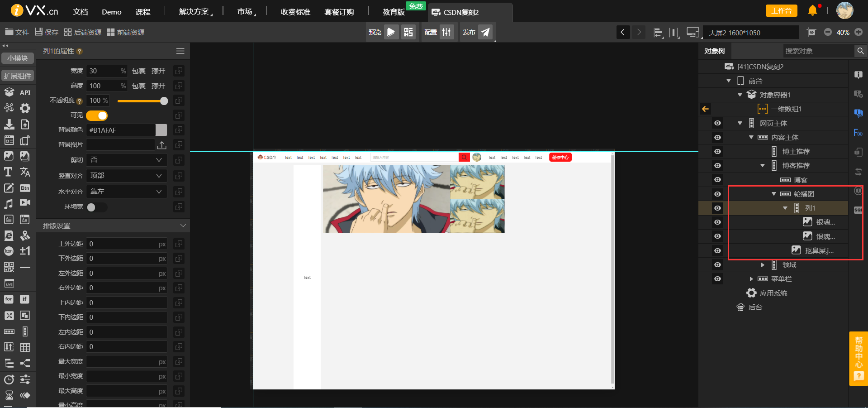This screenshot has height=408, width=868.
Task: Select the download tray component icon
Action: 9,124
